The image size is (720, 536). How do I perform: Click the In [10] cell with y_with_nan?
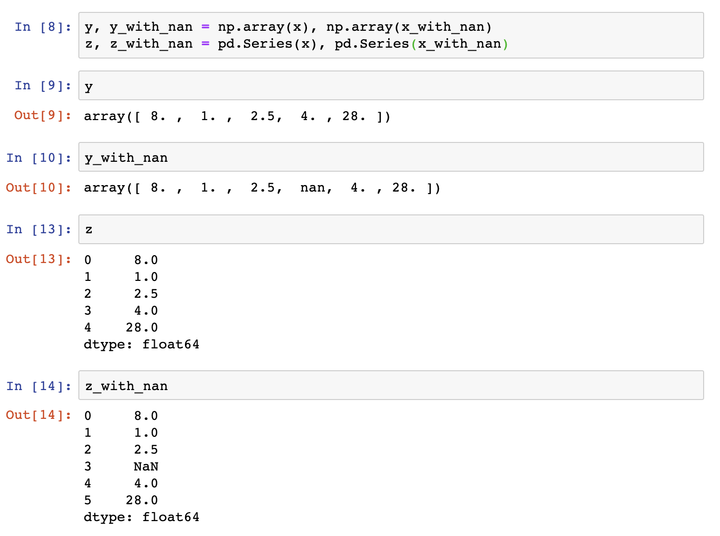(391, 157)
